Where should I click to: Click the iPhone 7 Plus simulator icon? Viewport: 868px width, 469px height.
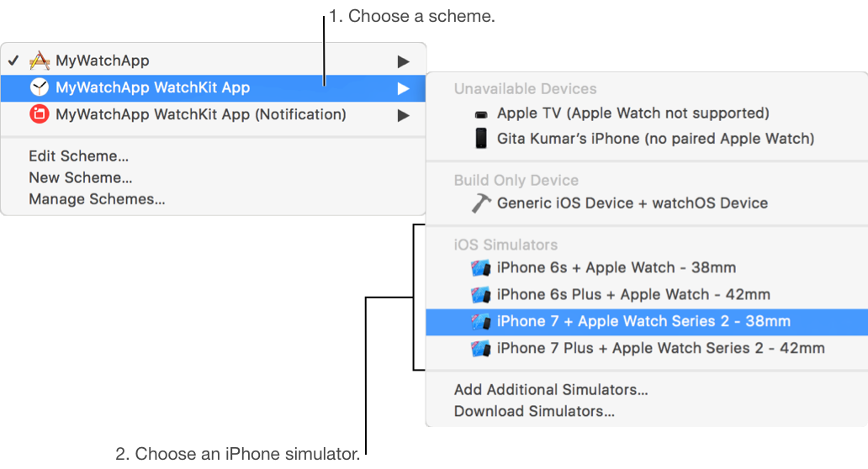(480, 348)
